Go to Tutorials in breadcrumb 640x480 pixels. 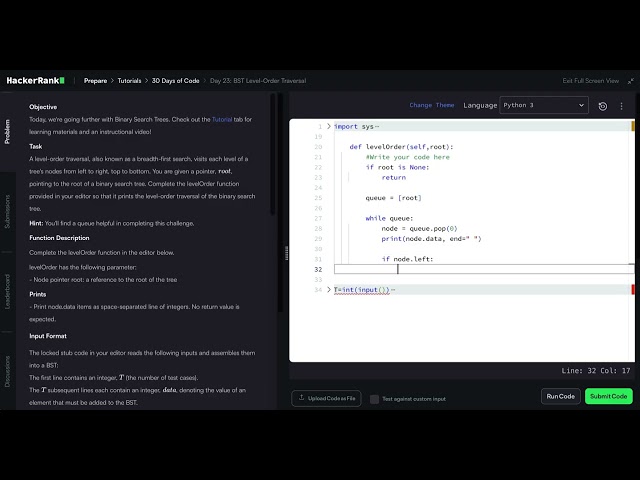pos(129,81)
